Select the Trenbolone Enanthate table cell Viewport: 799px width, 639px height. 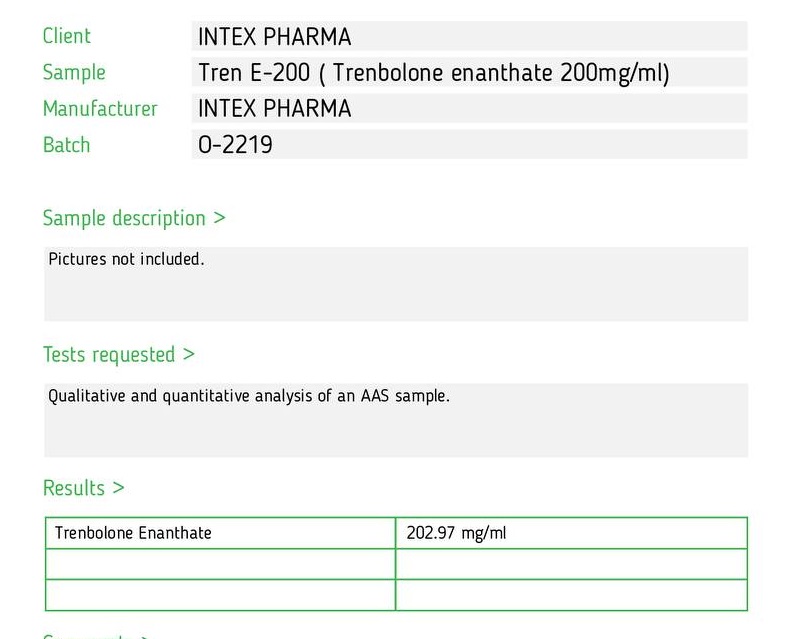220,533
